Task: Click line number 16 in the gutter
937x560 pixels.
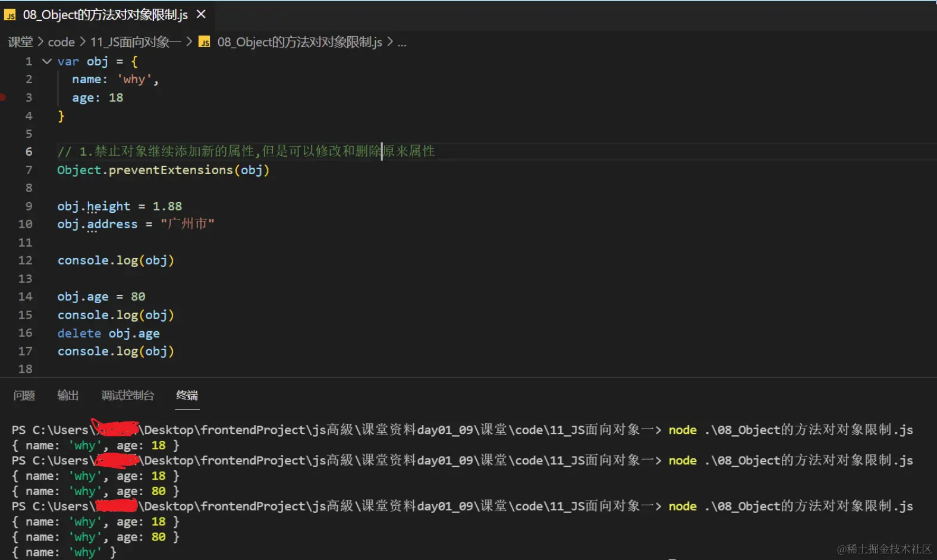Action: coord(26,333)
